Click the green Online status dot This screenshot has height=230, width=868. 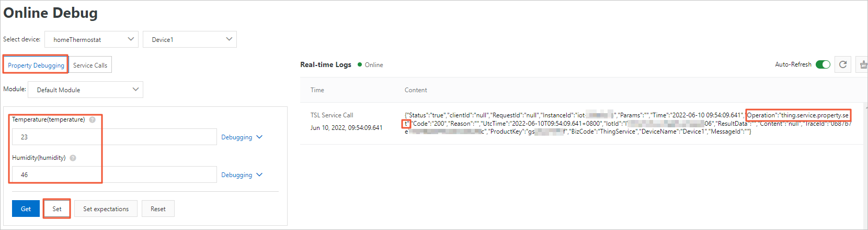(x=360, y=64)
